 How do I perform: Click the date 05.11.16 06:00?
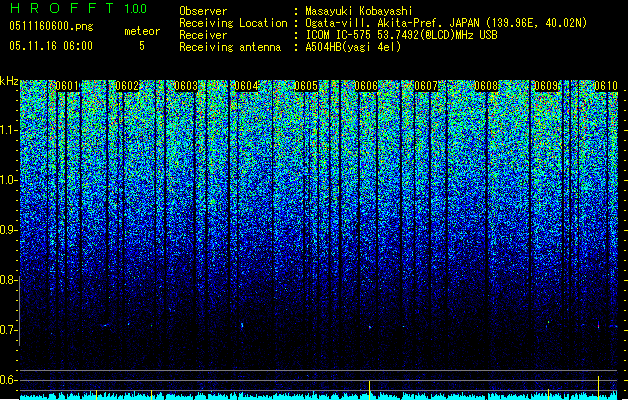pos(51,46)
